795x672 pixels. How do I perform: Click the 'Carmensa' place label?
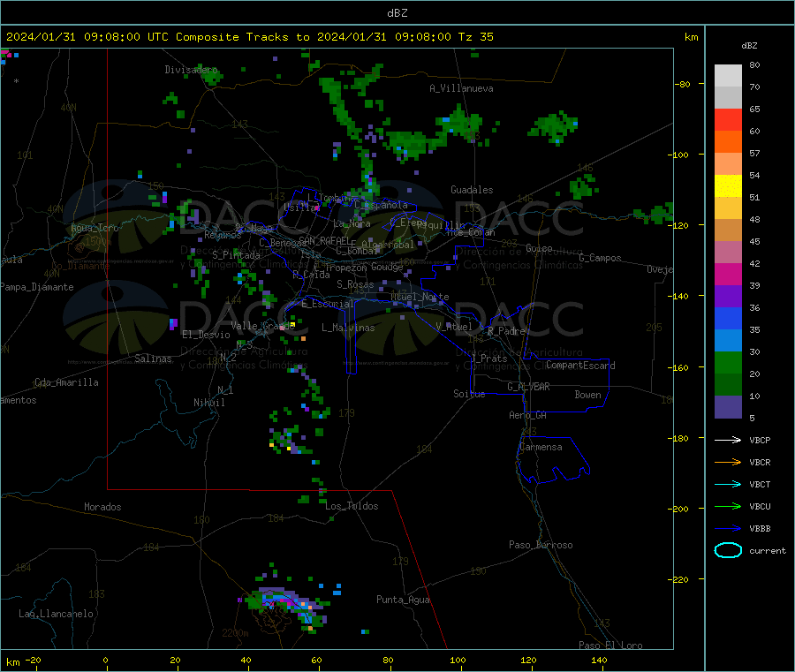point(541,448)
